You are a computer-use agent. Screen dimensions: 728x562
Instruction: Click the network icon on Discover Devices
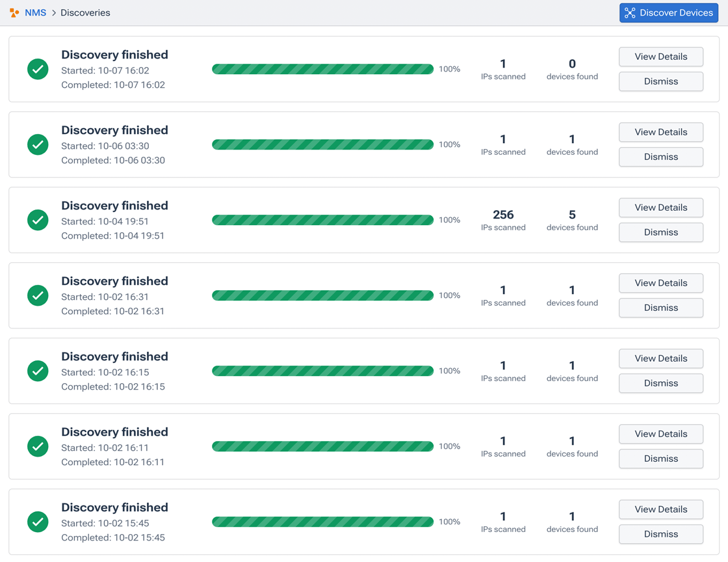[x=630, y=13]
